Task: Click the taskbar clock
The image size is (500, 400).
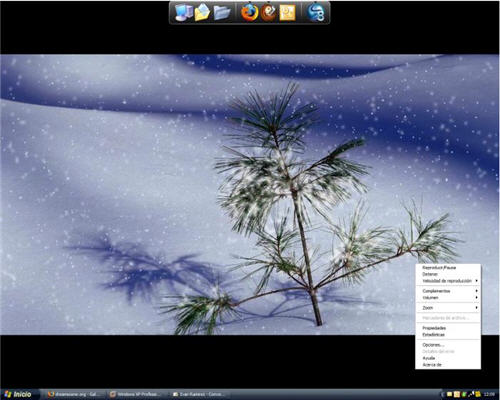Action: 489,394
